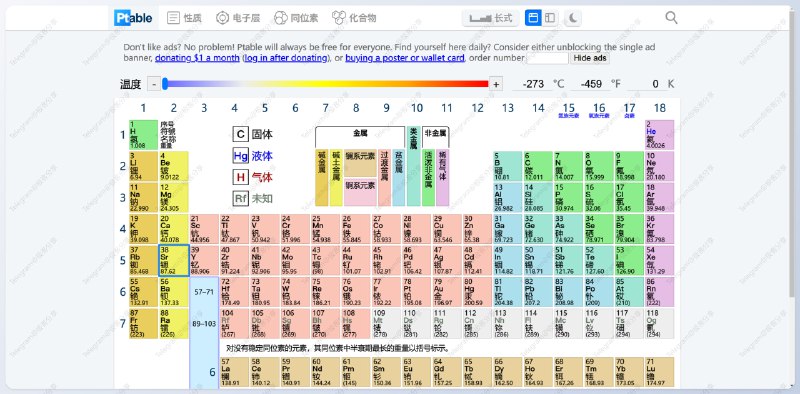Toggle dark mode moon icon
The height and width of the screenshot is (394, 800).
573,18
